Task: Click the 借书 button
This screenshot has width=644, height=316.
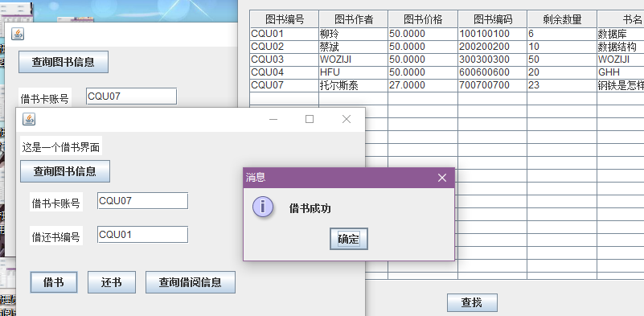Action: click(x=54, y=282)
